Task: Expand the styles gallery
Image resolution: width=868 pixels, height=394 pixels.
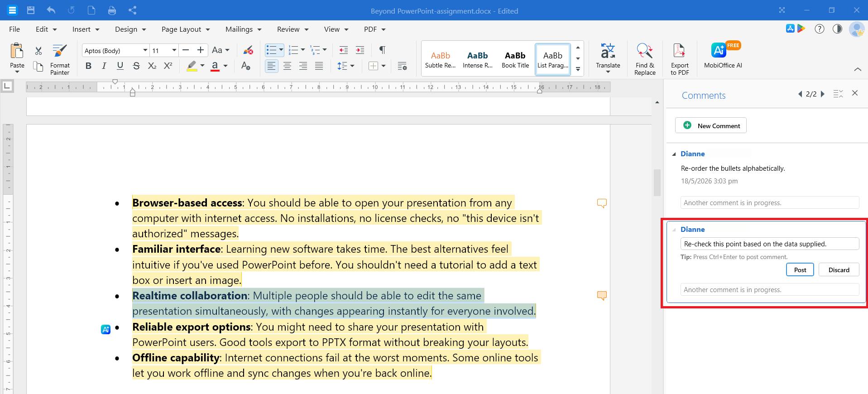Action: (578, 69)
